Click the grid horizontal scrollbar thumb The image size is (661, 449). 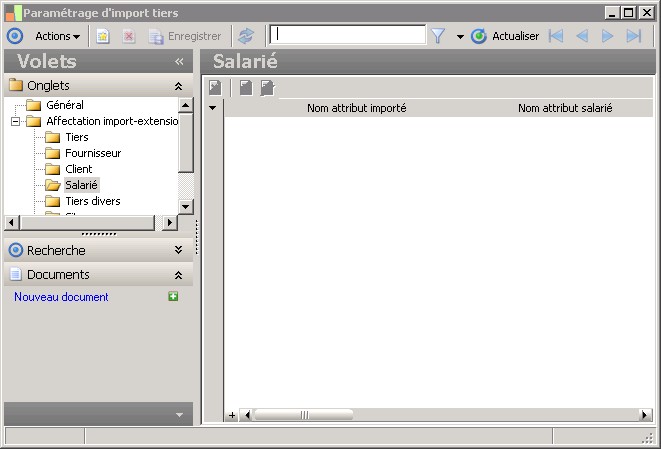pos(304,415)
